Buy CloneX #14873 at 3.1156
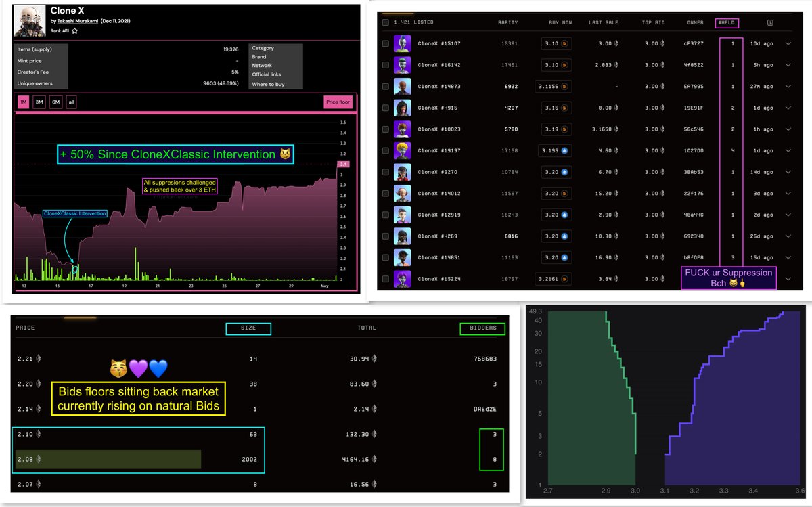 (553, 87)
